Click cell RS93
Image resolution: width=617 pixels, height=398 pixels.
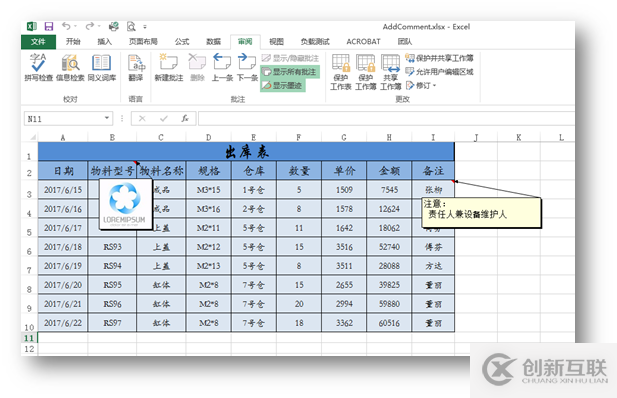112,247
